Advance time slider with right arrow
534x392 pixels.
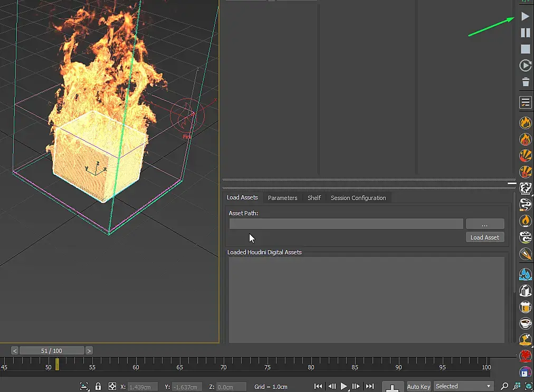[x=89, y=350]
